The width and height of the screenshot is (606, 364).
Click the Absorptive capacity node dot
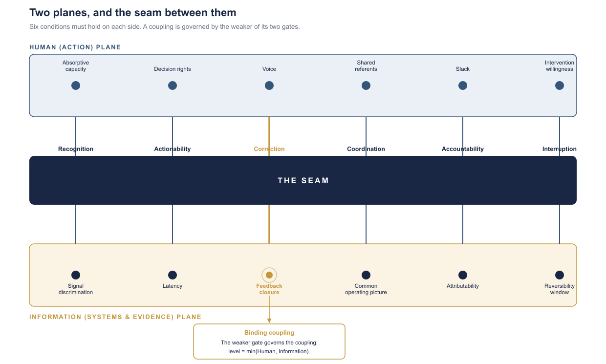tap(76, 86)
